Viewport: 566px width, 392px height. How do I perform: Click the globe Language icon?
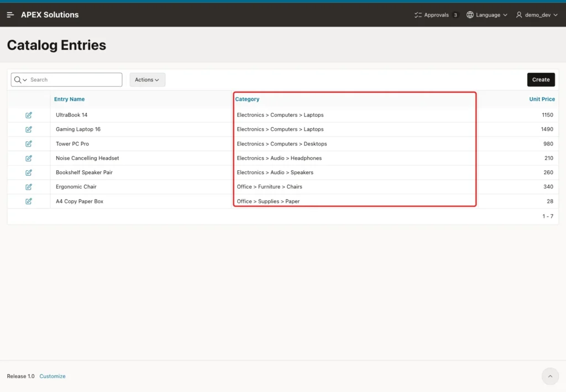pos(470,15)
